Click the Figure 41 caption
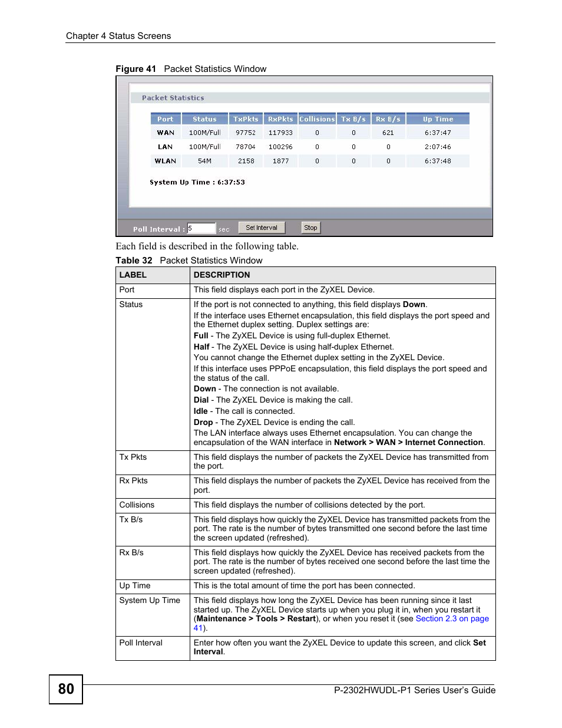 click(191, 69)
